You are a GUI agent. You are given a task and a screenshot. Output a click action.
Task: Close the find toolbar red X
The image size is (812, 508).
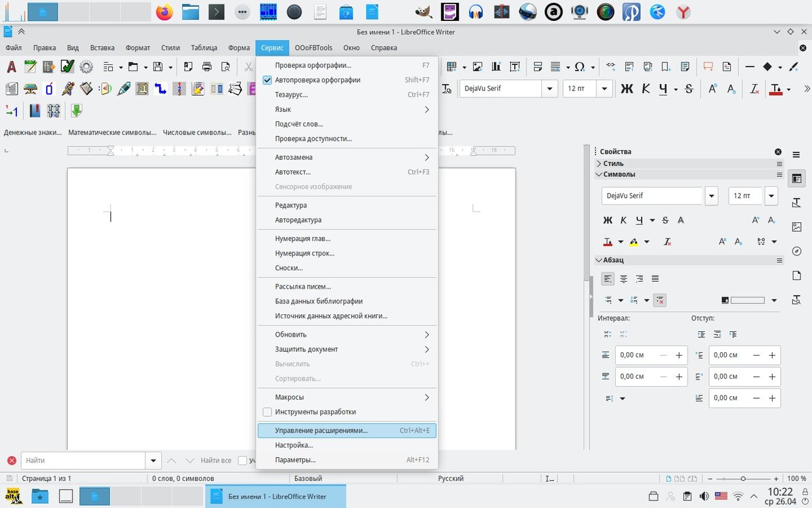tap(12, 461)
